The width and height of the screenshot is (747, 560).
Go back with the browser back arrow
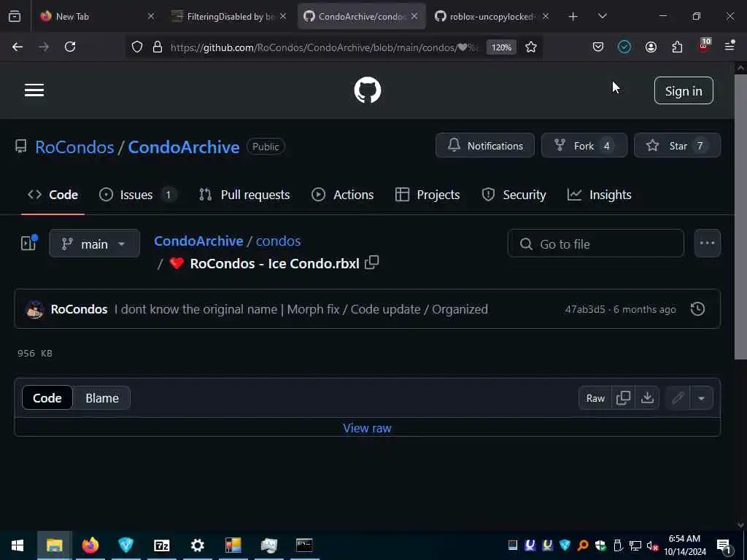point(18,47)
